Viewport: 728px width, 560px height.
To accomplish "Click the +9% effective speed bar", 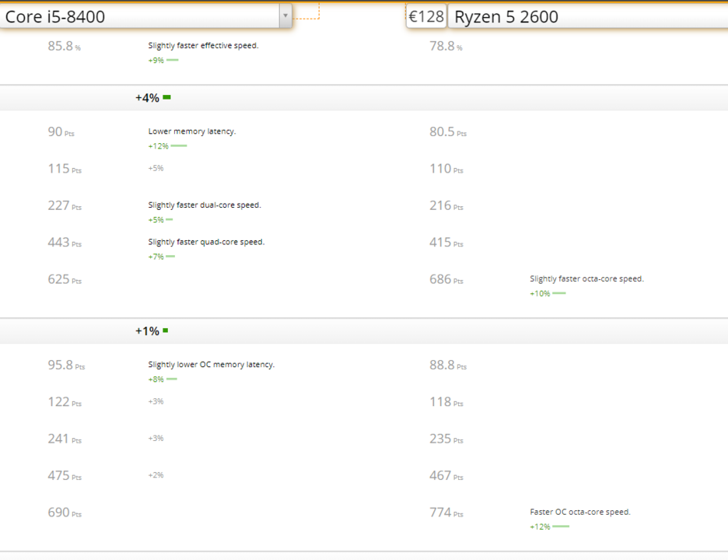I will click(x=172, y=60).
